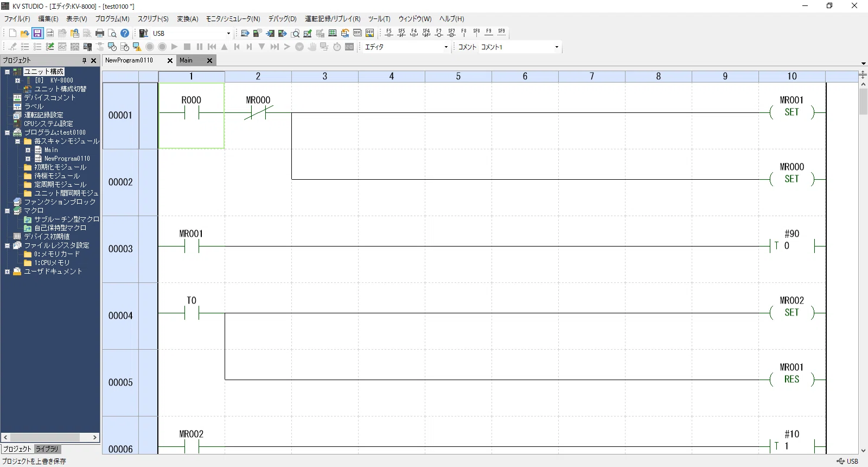Screen dimensions: 868x467
Task: Click the communication settings icon left of USB
Action: pyautogui.click(x=144, y=33)
